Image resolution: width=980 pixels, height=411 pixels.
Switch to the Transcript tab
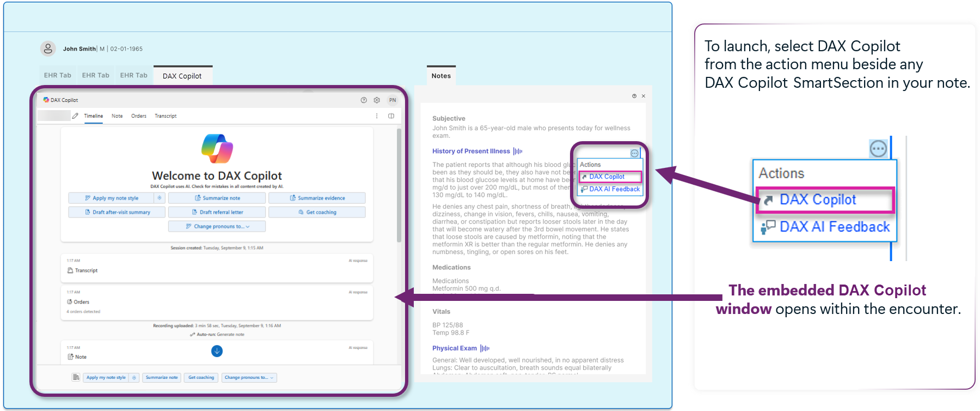(166, 116)
